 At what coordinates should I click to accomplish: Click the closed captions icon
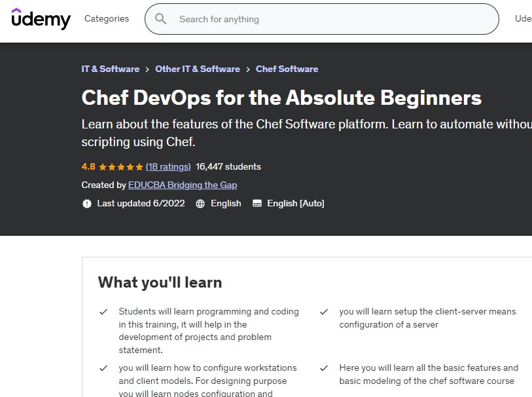(x=257, y=204)
